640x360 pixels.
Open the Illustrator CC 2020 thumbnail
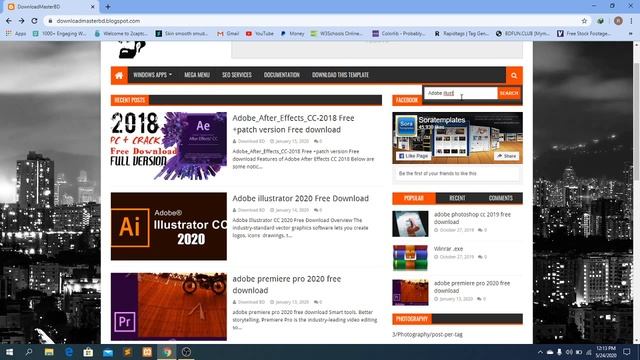click(x=169, y=226)
